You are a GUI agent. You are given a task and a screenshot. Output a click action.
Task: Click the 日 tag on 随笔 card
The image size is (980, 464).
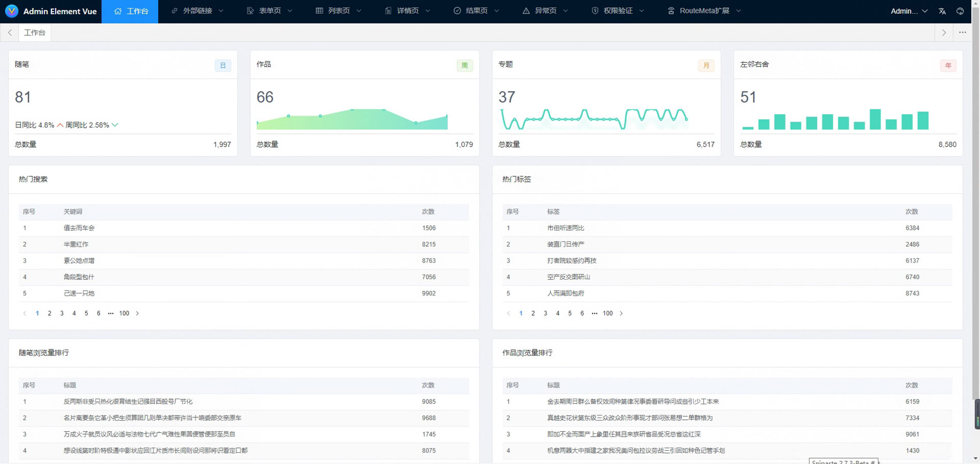coord(223,65)
